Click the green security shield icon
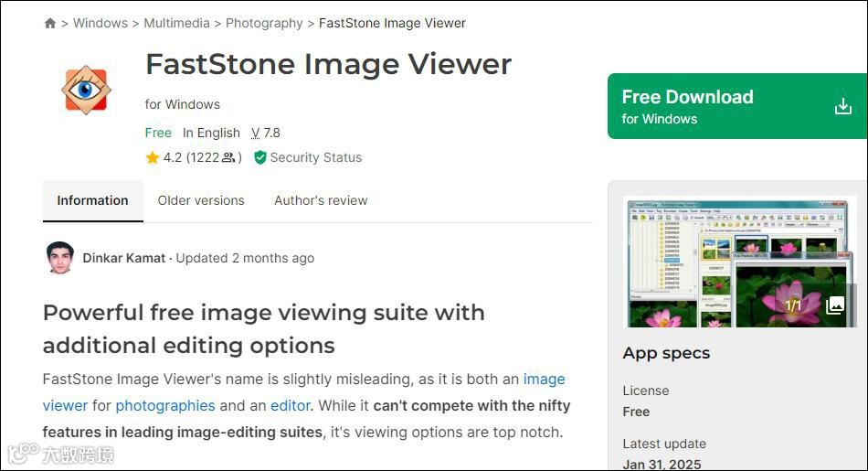Screen dimensions: 868x471 [259, 158]
